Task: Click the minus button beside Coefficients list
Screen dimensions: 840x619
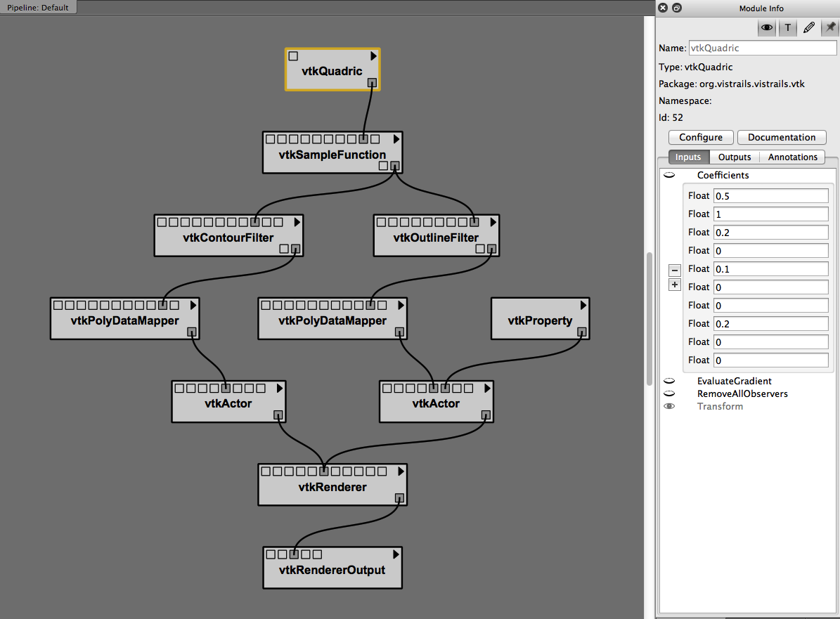Action: pos(675,270)
